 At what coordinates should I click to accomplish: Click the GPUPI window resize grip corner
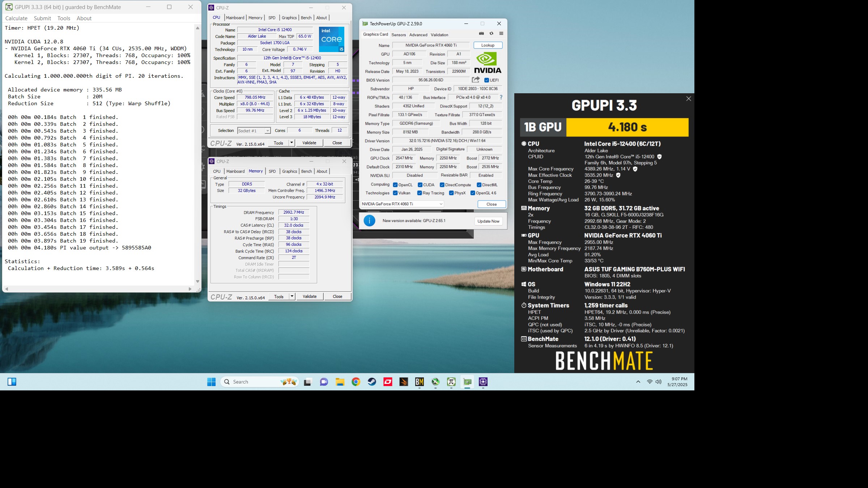(x=199, y=290)
